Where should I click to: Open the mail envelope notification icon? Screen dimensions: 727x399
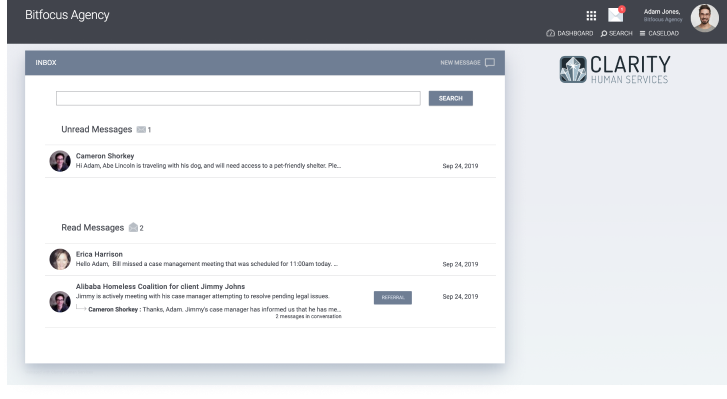point(615,15)
